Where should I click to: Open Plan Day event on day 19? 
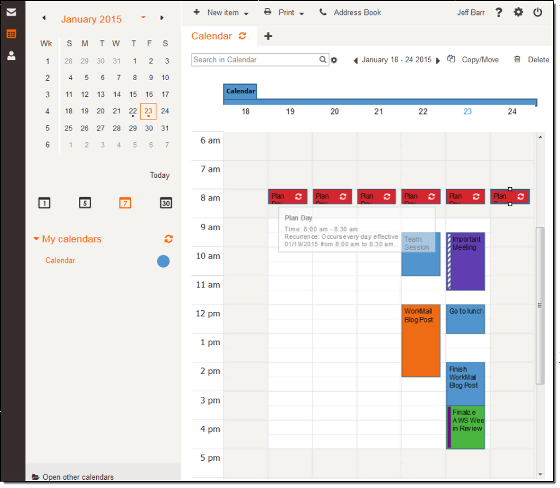288,196
